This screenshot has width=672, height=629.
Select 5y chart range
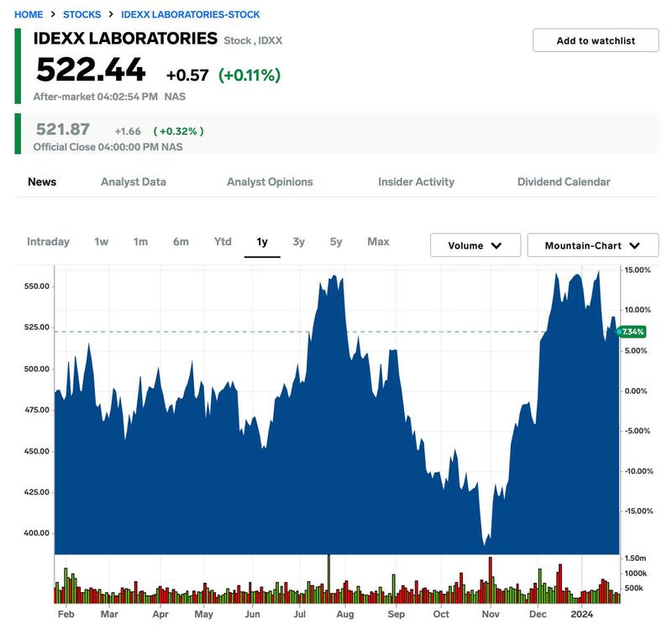tap(336, 242)
